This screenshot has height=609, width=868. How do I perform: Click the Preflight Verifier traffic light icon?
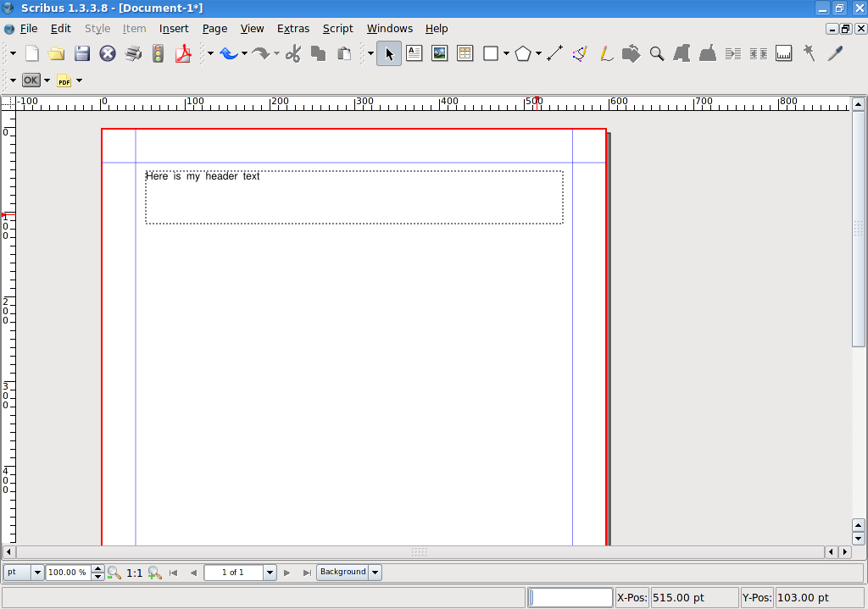pos(158,53)
